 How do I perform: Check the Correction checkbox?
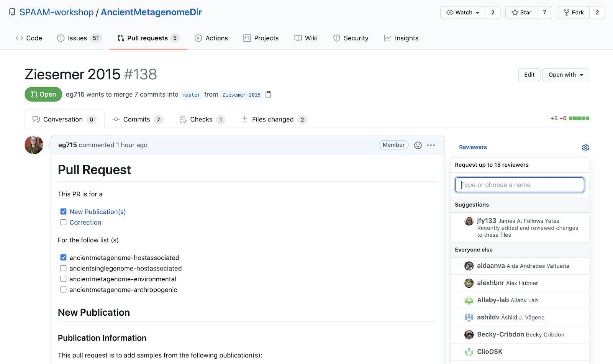[x=64, y=222]
